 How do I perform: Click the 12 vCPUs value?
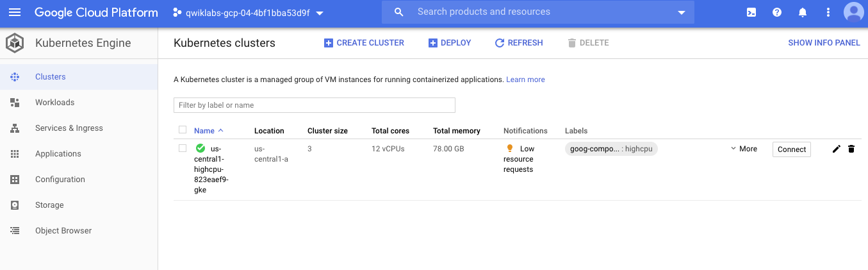pyautogui.click(x=388, y=149)
